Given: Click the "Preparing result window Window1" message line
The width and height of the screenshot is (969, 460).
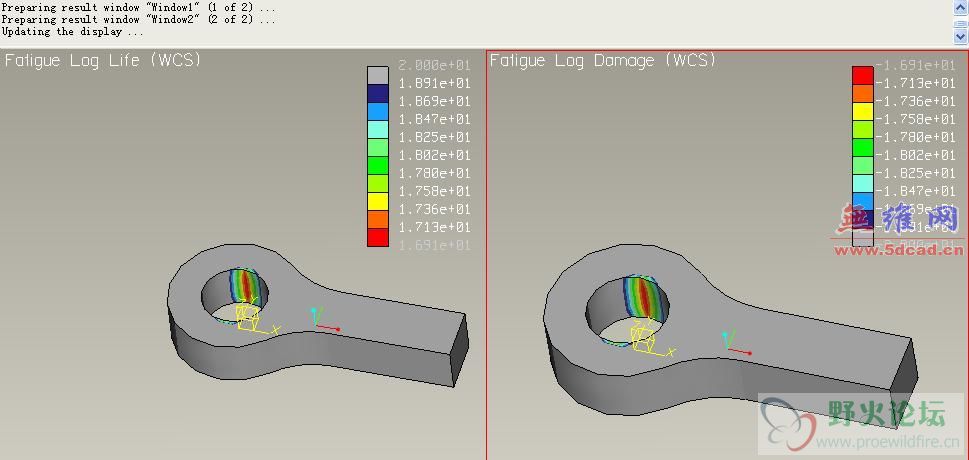Looking at the screenshot, I should [138, 8].
